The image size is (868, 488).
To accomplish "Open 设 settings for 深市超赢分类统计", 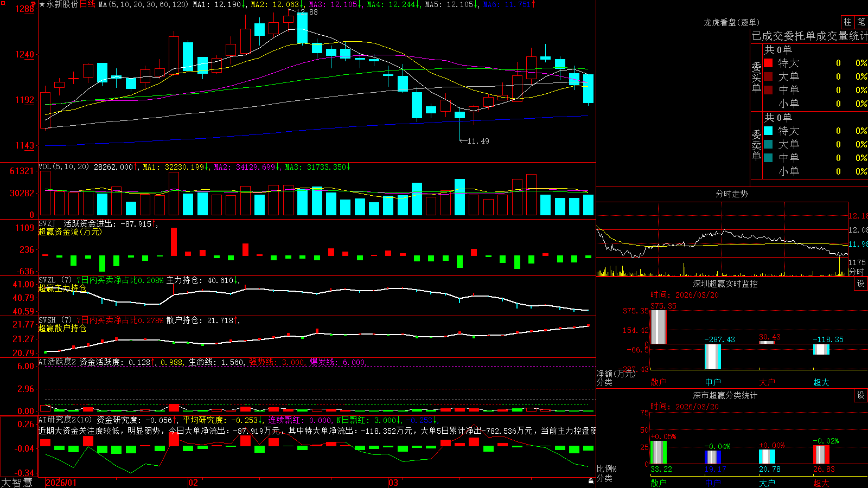I will [861, 395].
